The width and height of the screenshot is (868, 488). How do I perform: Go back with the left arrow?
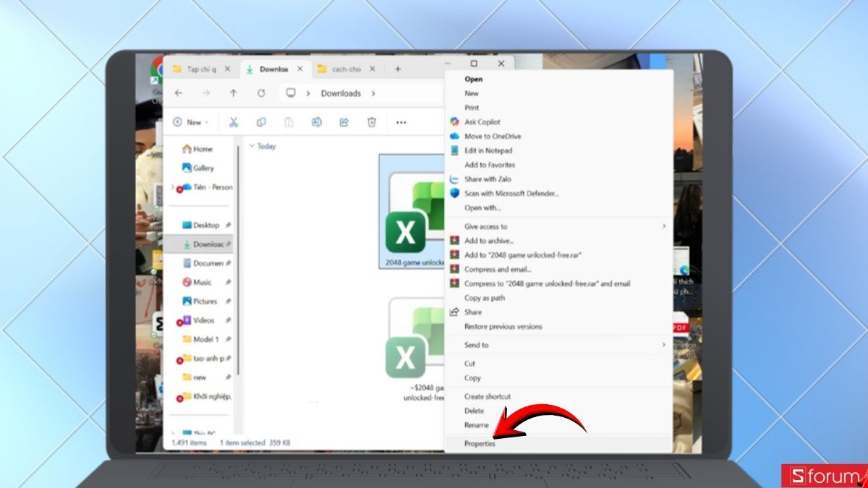[x=179, y=93]
